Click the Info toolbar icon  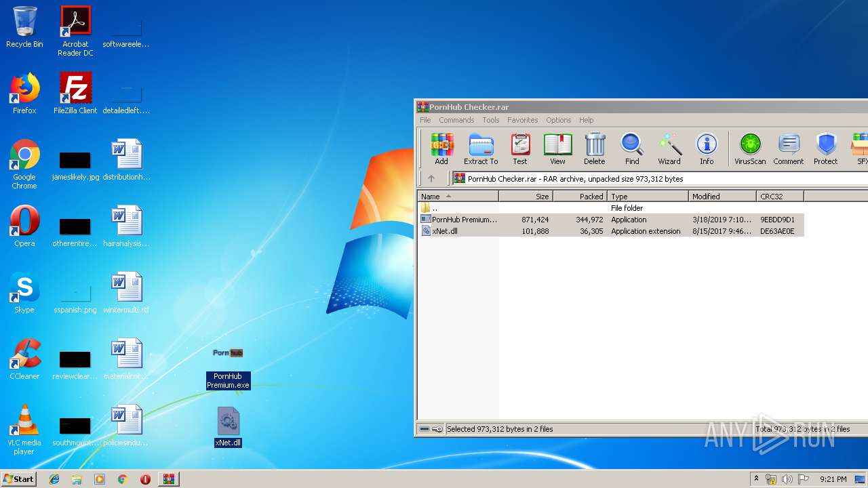click(x=707, y=148)
